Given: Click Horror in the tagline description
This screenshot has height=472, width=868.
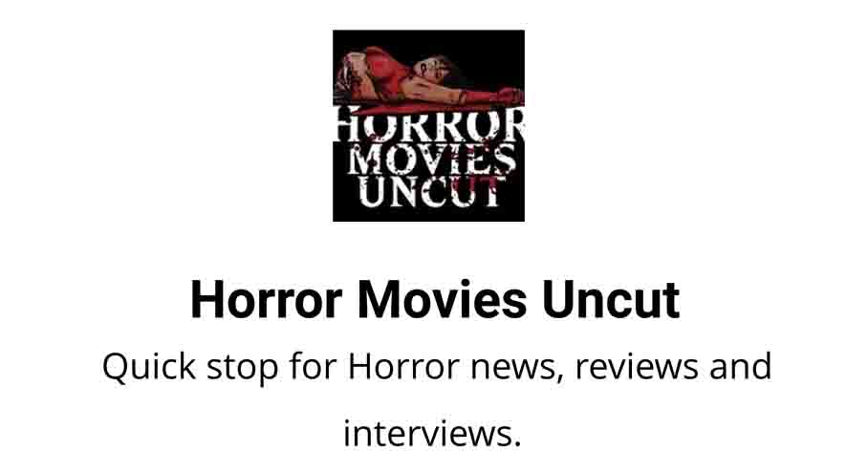Looking at the screenshot, I should (403, 366).
